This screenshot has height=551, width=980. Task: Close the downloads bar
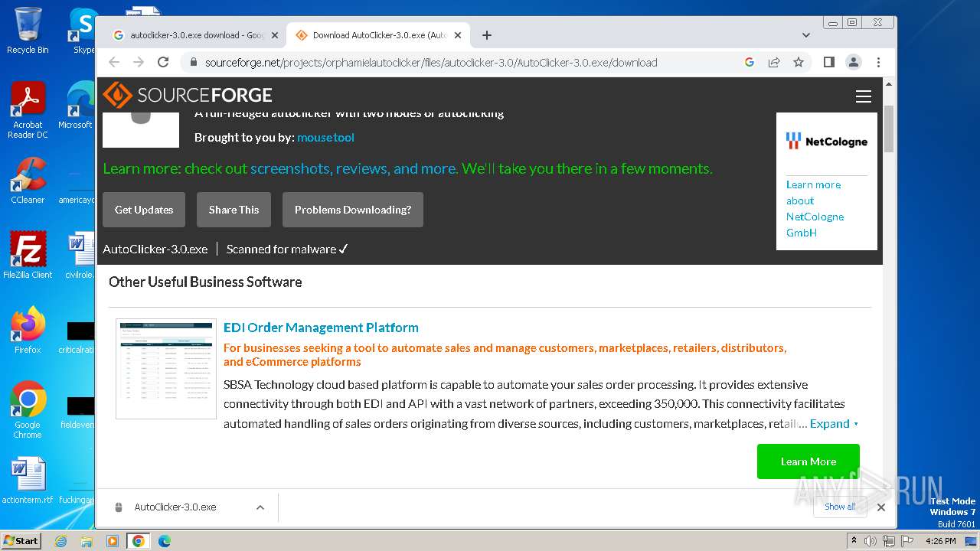pos(881,507)
